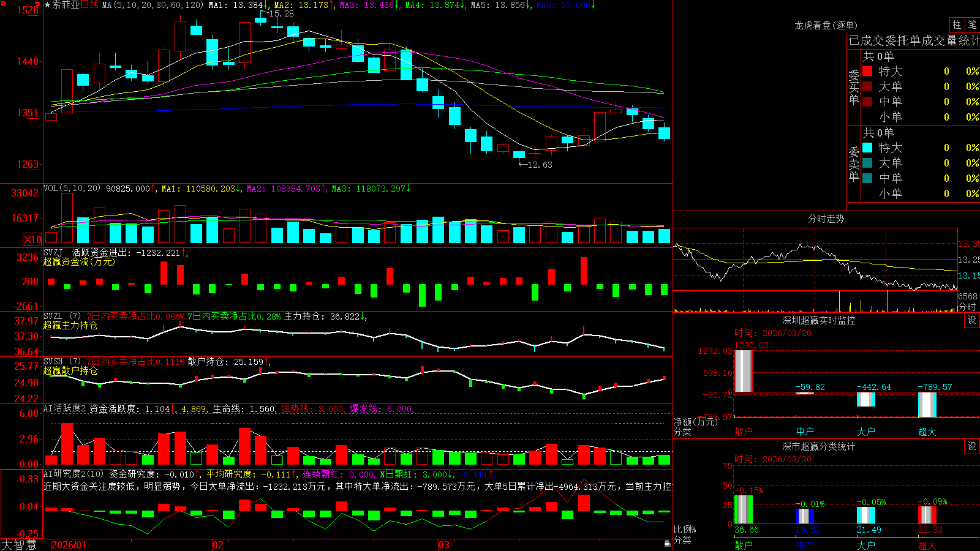Click the 委买单 vertical label
This screenshot has height=551, width=980.
854,88
